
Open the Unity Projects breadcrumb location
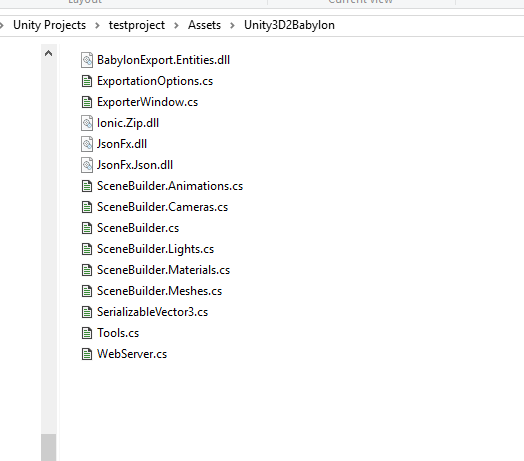(x=49, y=25)
